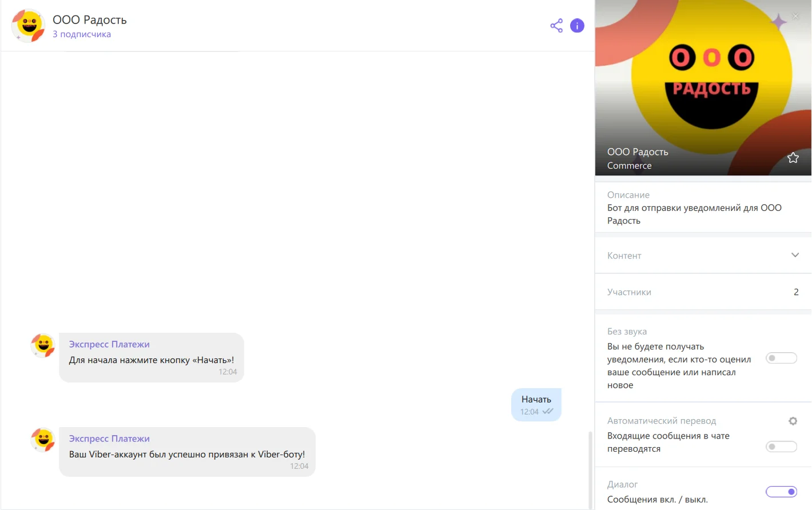This screenshot has height=510, width=812.
Task: Click the message Для начала нажмите кнопку
Action: coord(152,360)
